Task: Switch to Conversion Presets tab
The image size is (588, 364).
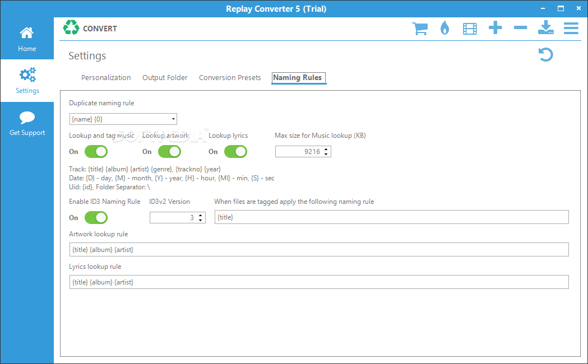Action: click(230, 77)
